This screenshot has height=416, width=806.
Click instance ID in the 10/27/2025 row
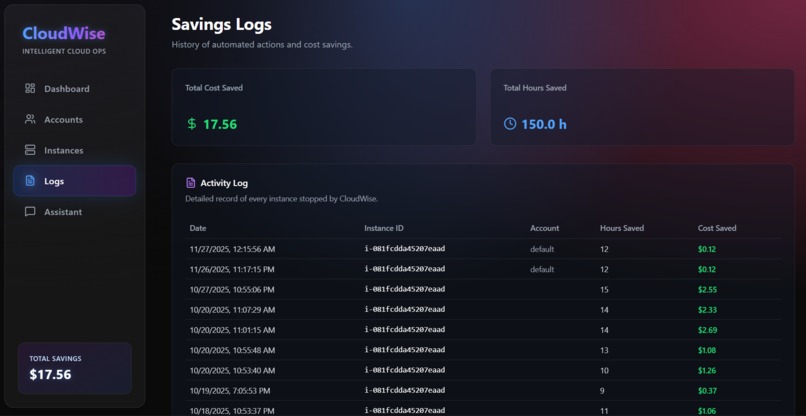[x=405, y=290]
